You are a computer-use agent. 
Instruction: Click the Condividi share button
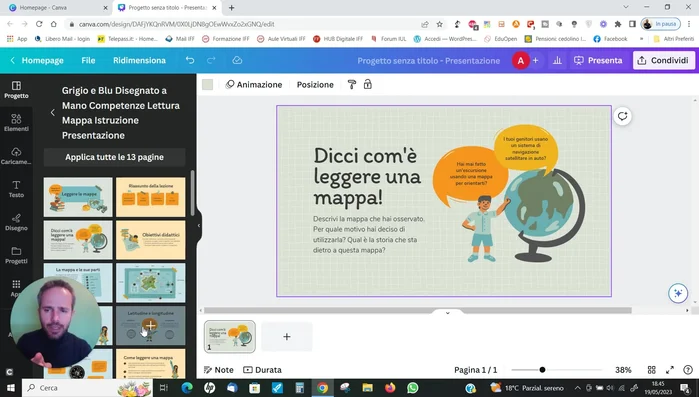664,60
